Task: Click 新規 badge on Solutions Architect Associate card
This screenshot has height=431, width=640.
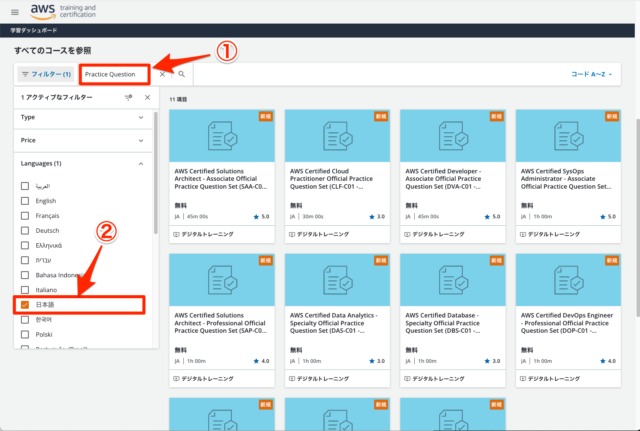Action: [x=266, y=116]
